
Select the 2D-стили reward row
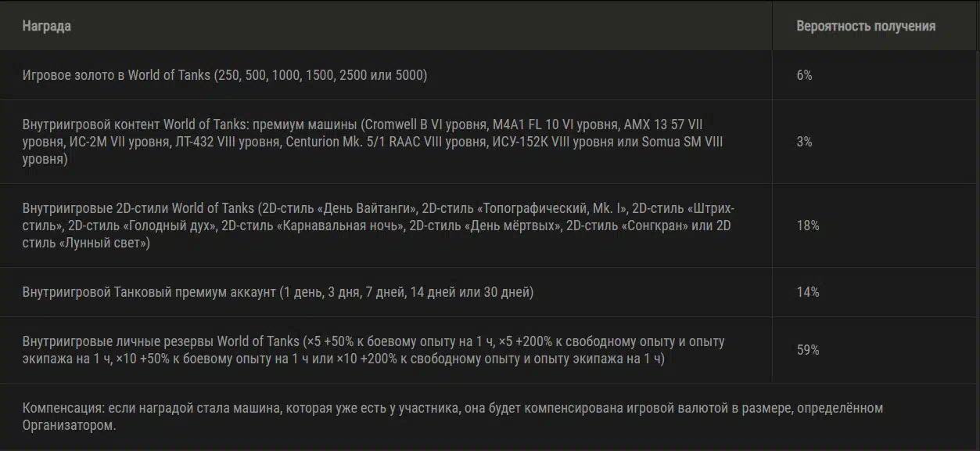(490, 225)
